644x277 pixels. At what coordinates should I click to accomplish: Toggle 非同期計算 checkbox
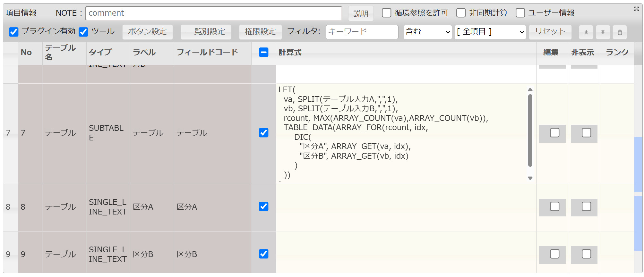pyautogui.click(x=461, y=13)
